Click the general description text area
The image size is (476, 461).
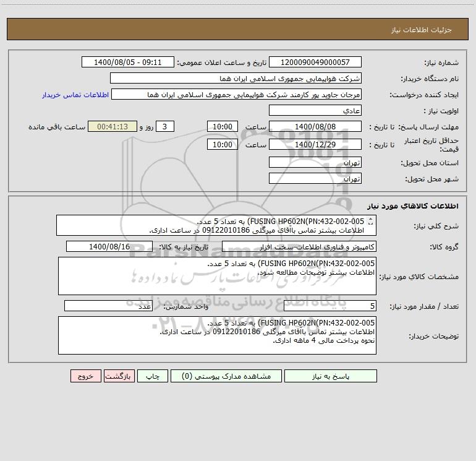click(216, 225)
